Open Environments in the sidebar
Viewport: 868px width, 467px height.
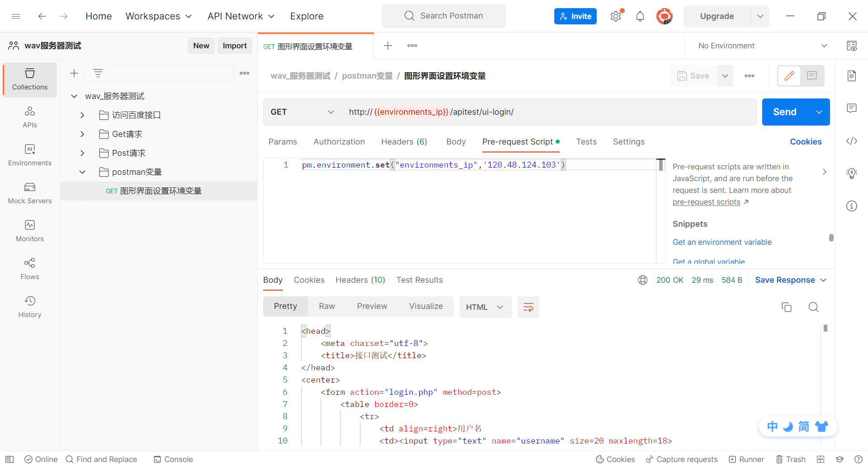[30, 155]
